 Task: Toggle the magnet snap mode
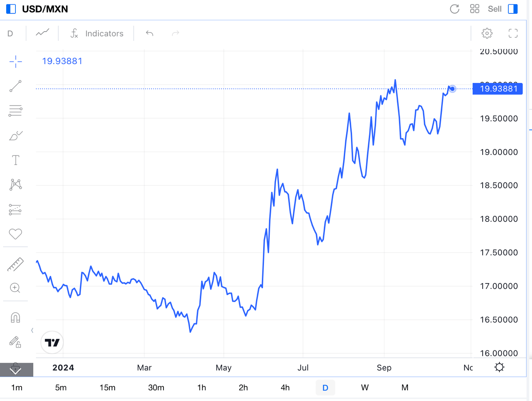tap(15, 318)
